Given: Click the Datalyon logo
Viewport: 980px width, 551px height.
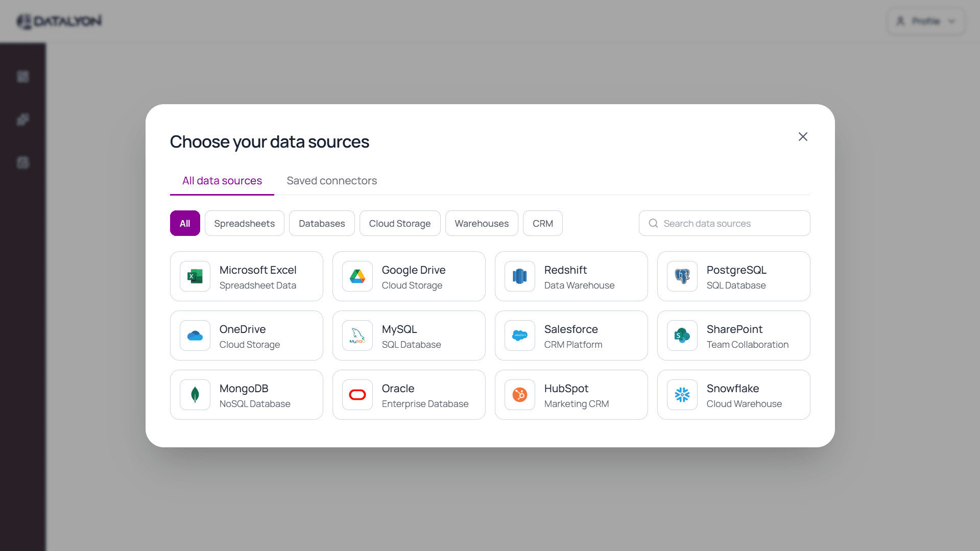Looking at the screenshot, I should 59,21.
